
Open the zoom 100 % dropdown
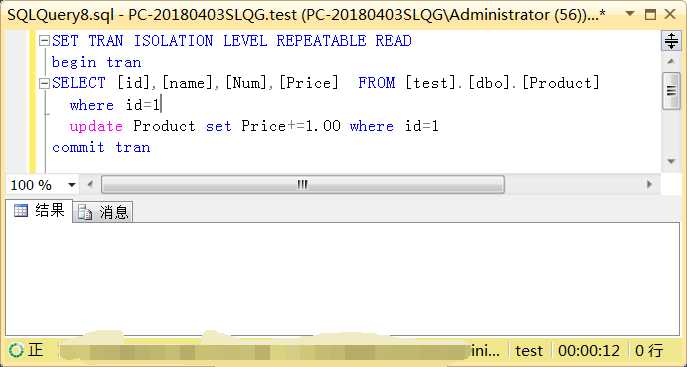pyautogui.click(x=71, y=185)
